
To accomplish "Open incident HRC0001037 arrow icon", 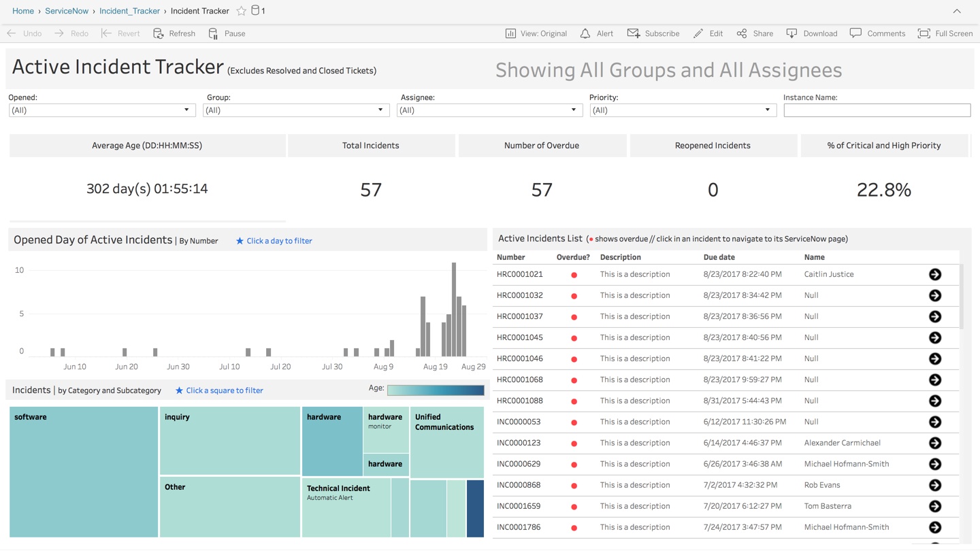I will (x=935, y=316).
